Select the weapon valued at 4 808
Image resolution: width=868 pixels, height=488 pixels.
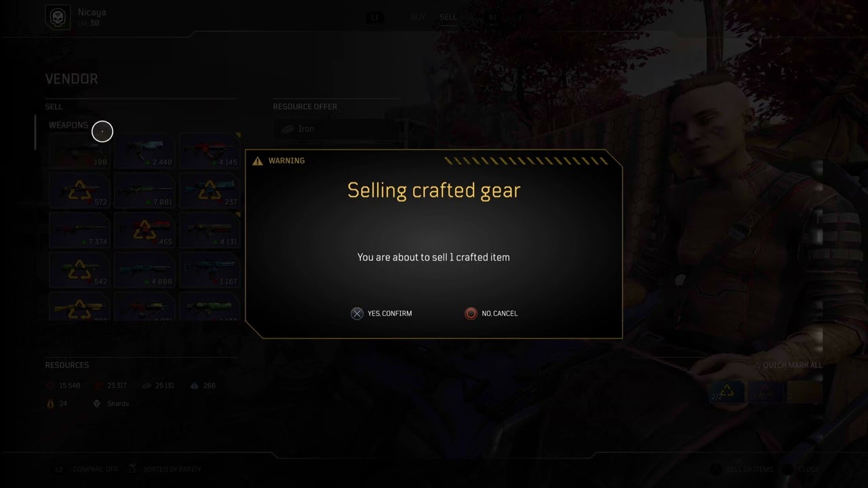tap(144, 270)
